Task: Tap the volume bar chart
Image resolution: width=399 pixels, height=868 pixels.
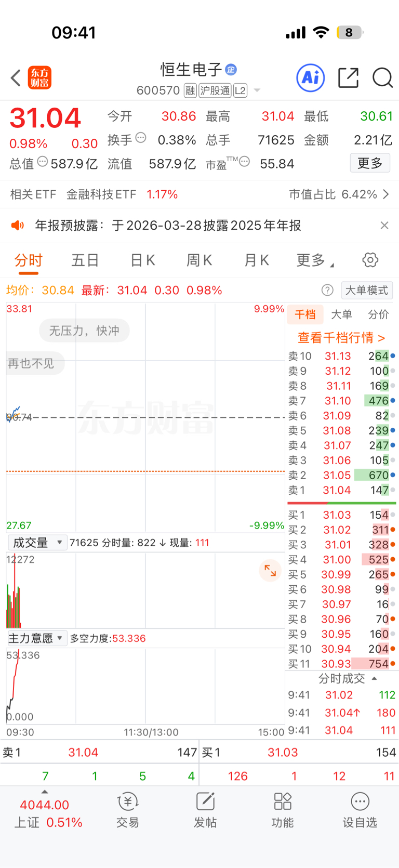Action: click(145, 590)
